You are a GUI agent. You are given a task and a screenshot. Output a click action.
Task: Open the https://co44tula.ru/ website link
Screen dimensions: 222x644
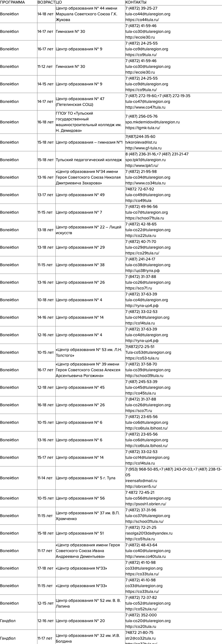coord(142,20)
